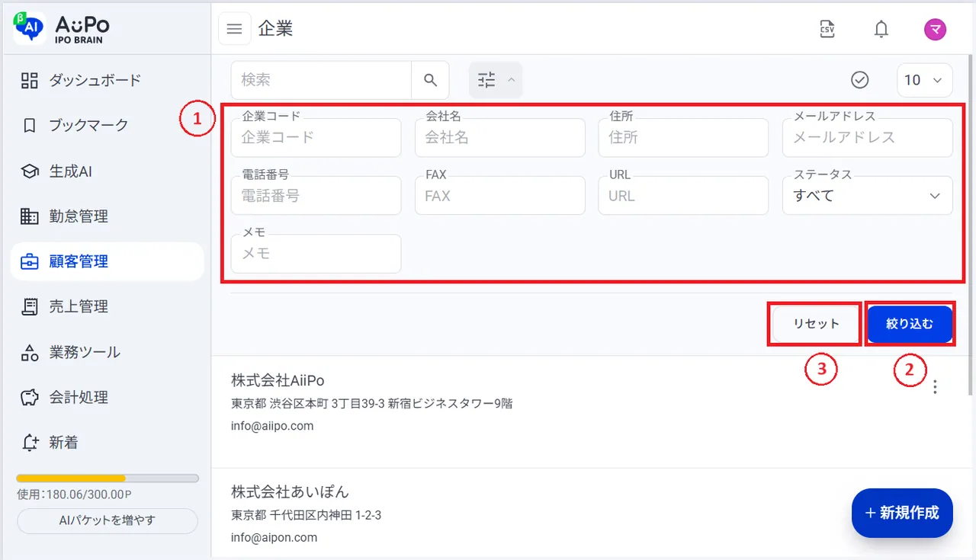
Task: Click the search magnifier icon
Action: [x=431, y=80]
